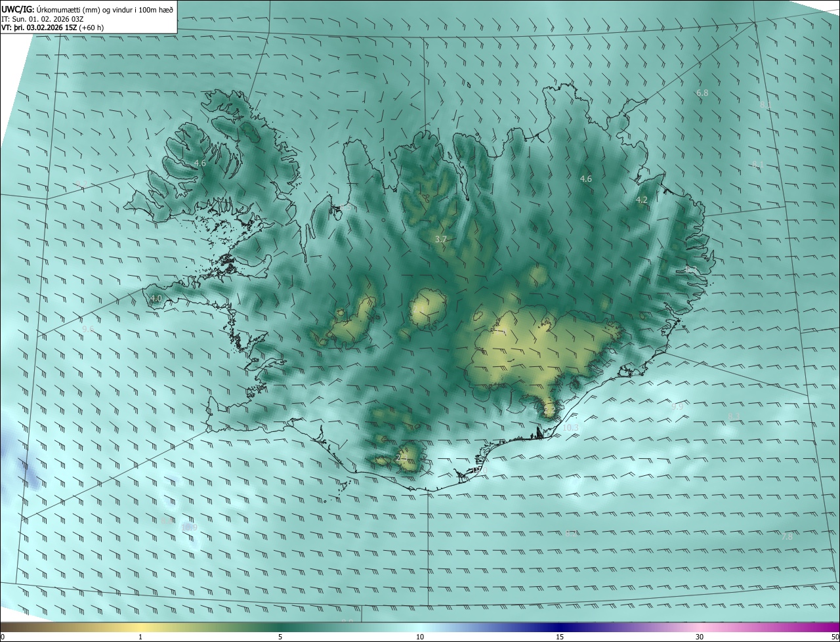The height and width of the screenshot is (642, 840).
Task: Click the 4.0 value label on Snæfellsnes peninsula
Action: pos(156,299)
